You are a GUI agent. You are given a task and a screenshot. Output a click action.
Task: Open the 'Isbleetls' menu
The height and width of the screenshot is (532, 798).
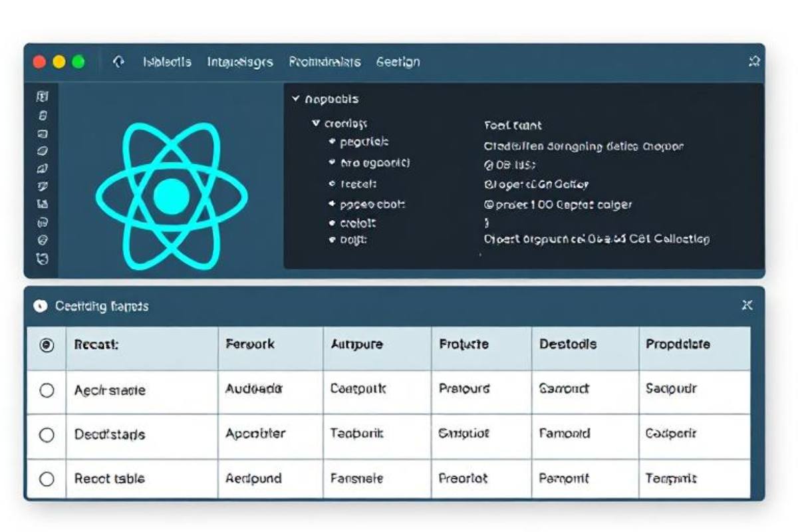[x=167, y=62]
